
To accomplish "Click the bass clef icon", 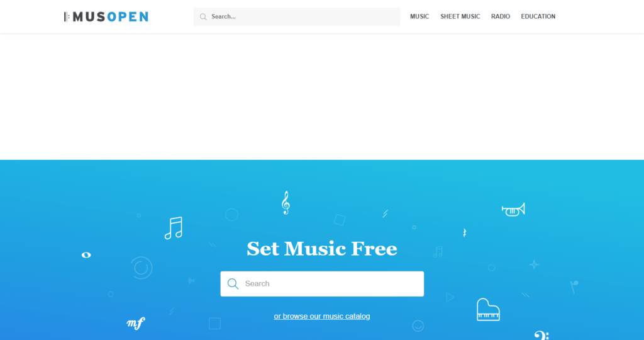I will (x=541, y=335).
